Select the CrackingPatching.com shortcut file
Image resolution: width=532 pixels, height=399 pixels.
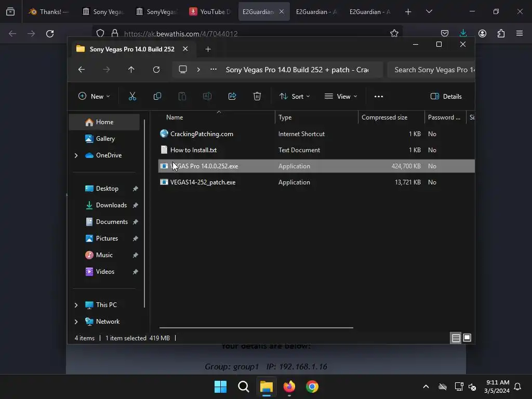pos(316,134)
